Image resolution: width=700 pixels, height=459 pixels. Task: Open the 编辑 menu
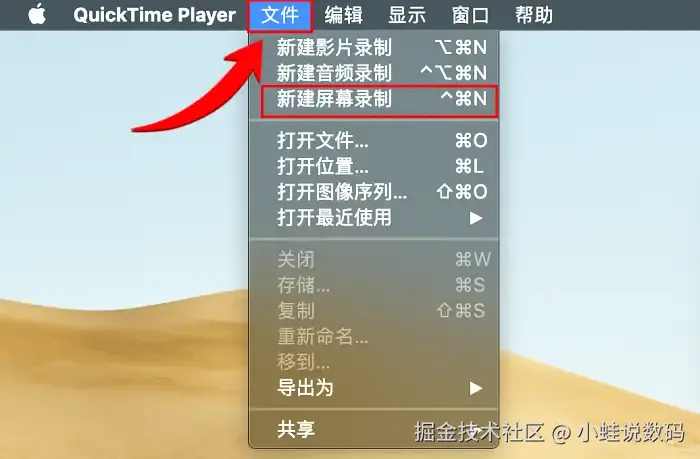(x=343, y=15)
